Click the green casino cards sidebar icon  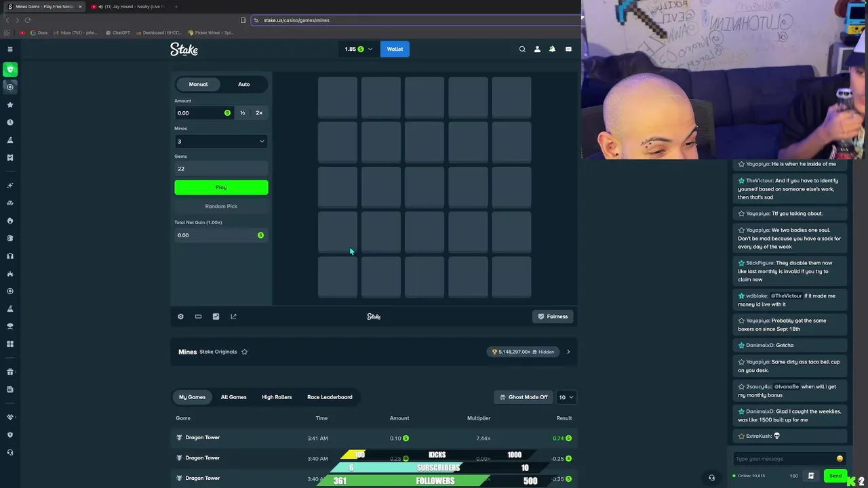point(9,69)
